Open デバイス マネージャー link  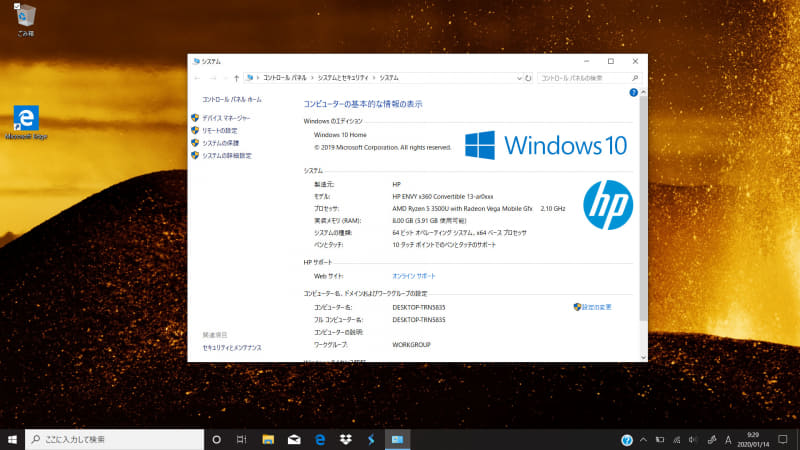(x=226, y=118)
